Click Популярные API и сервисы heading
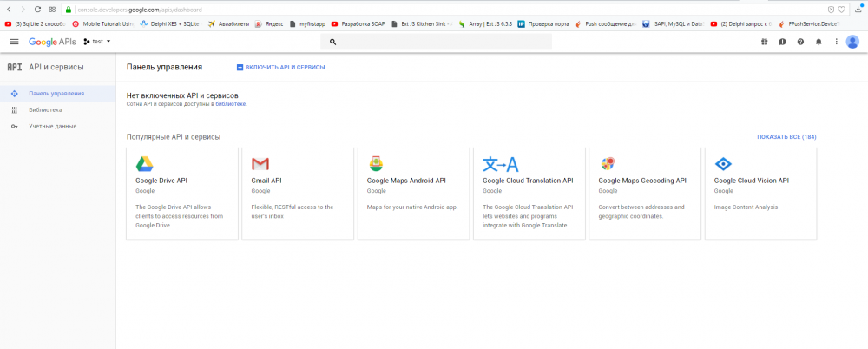This screenshot has height=349, width=868. pos(174,137)
